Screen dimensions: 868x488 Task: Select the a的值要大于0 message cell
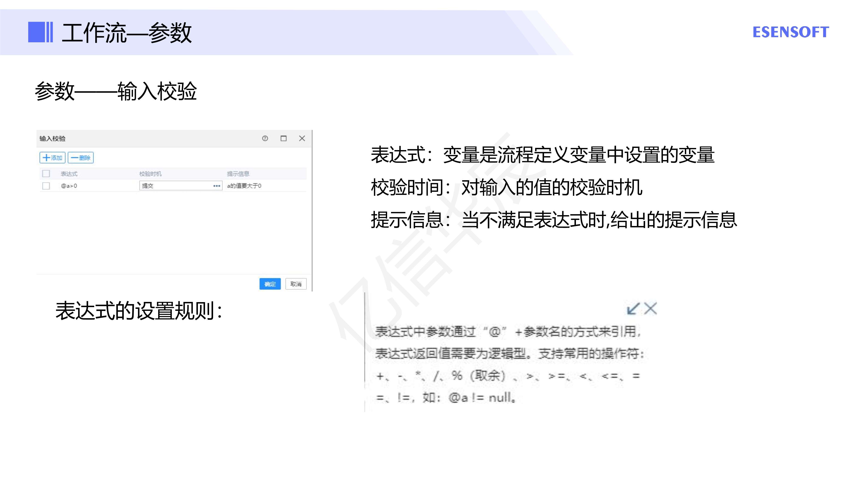click(244, 186)
